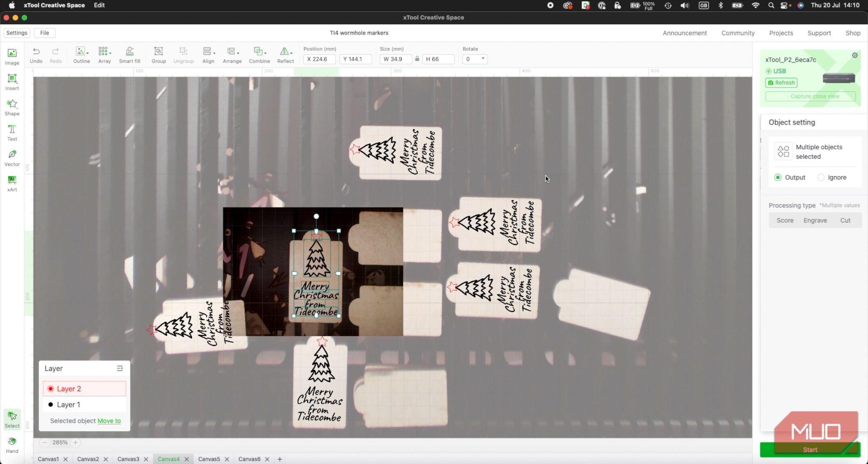Select Canvas4 tab
868x464 pixels.
point(168,459)
